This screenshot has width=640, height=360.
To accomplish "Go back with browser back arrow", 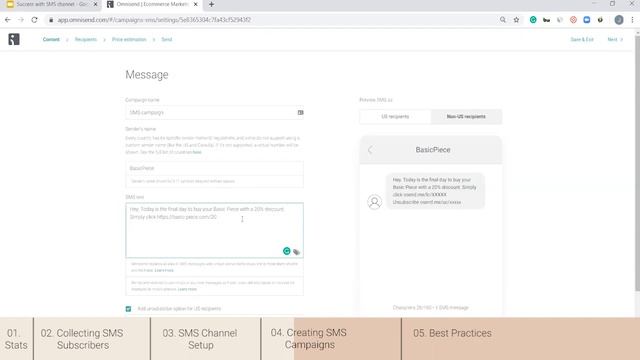I will tap(8, 20).
